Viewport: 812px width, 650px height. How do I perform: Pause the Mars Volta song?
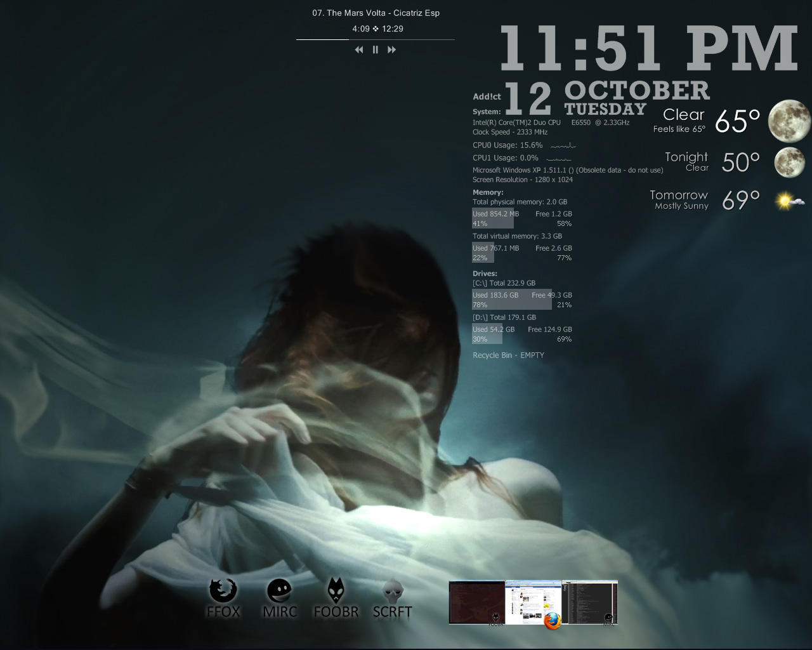(x=376, y=50)
